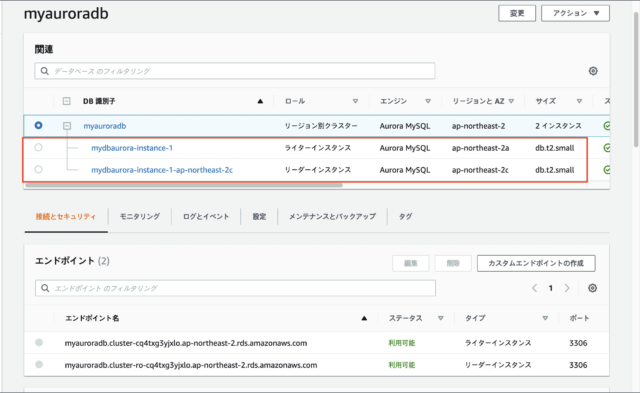Open ロール column sort dropdown
This screenshot has height=393, width=640.
(x=356, y=101)
